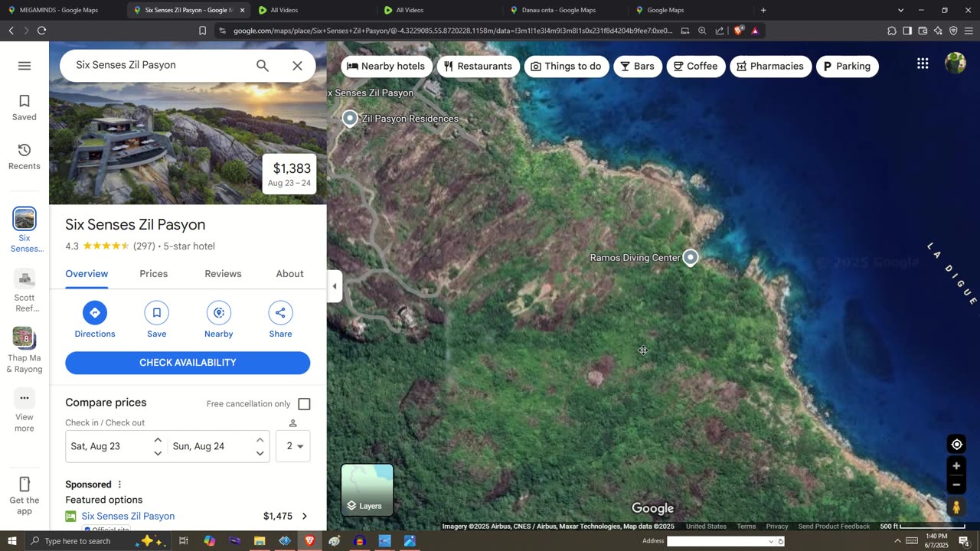Zoom in on the map

(956, 466)
